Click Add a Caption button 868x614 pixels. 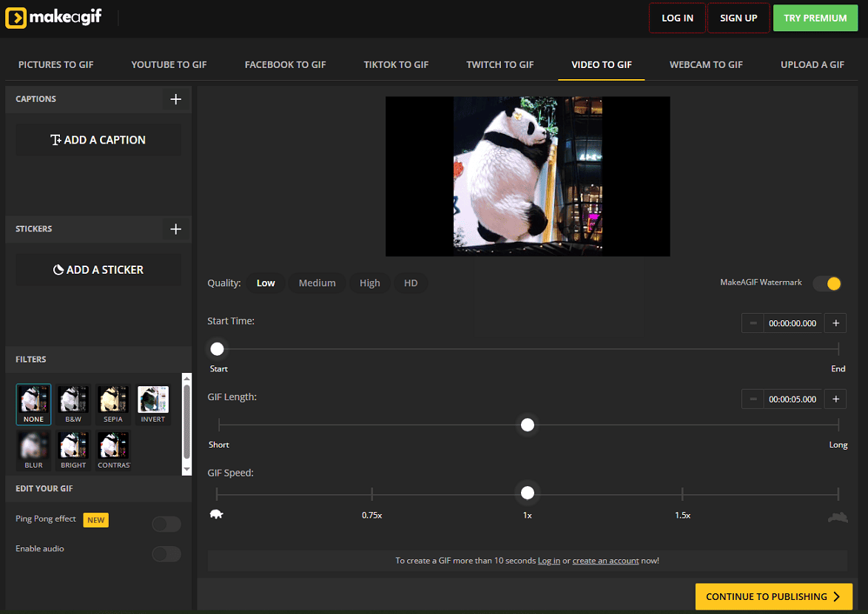click(98, 140)
